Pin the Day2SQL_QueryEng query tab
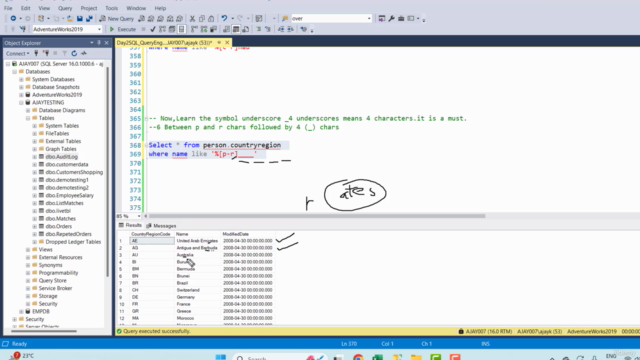The image size is (640, 360). [x=219, y=42]
